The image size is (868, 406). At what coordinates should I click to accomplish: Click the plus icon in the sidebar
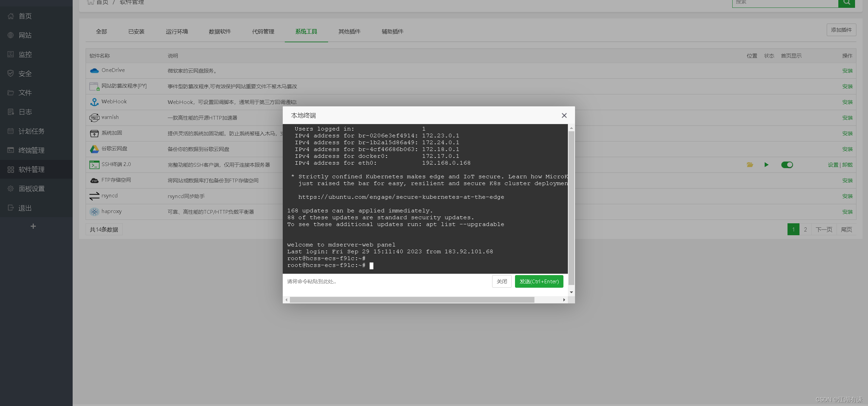pos(33,226)
